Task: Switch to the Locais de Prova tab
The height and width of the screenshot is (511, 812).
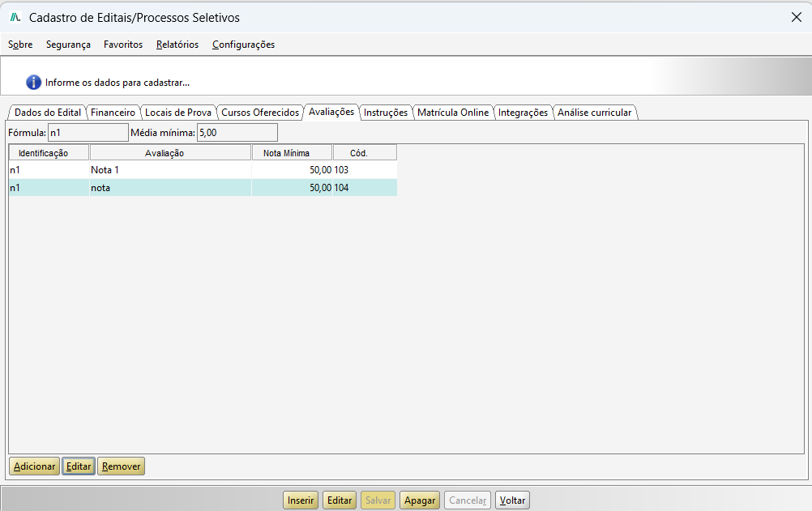Action: click(178, 113)
